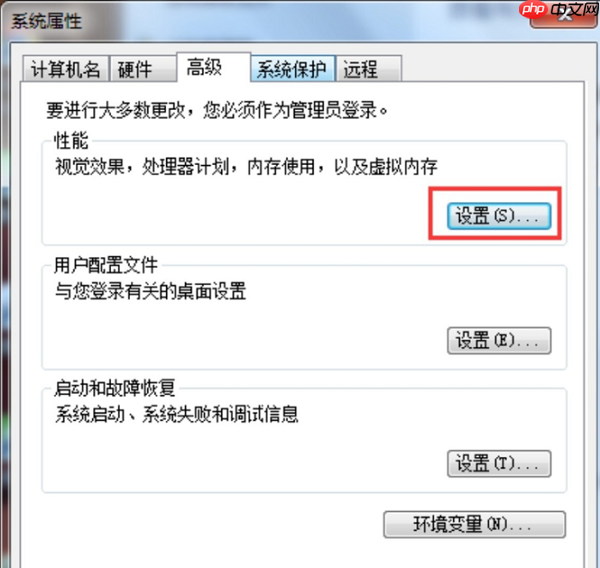Click 设置(E) for user profiles
Image resolution: width=600 pixels, height=568 pixels.
499,340
